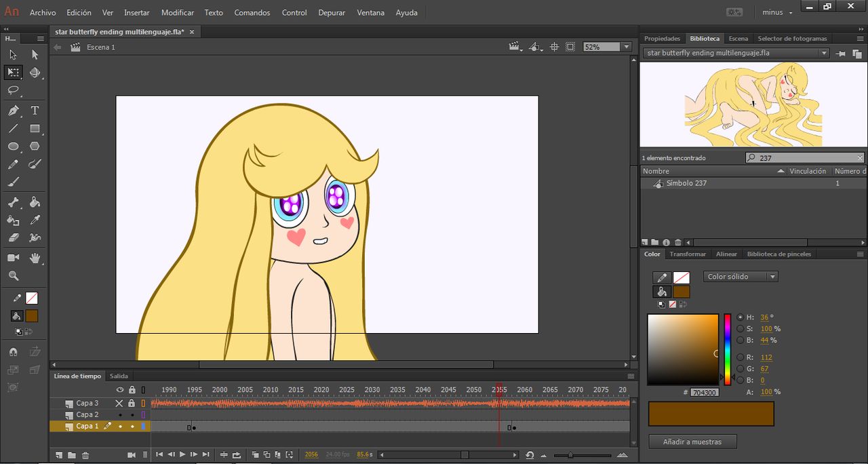Click Añadir a muestras button
This screenshot has width=868, height=464.
692,442
